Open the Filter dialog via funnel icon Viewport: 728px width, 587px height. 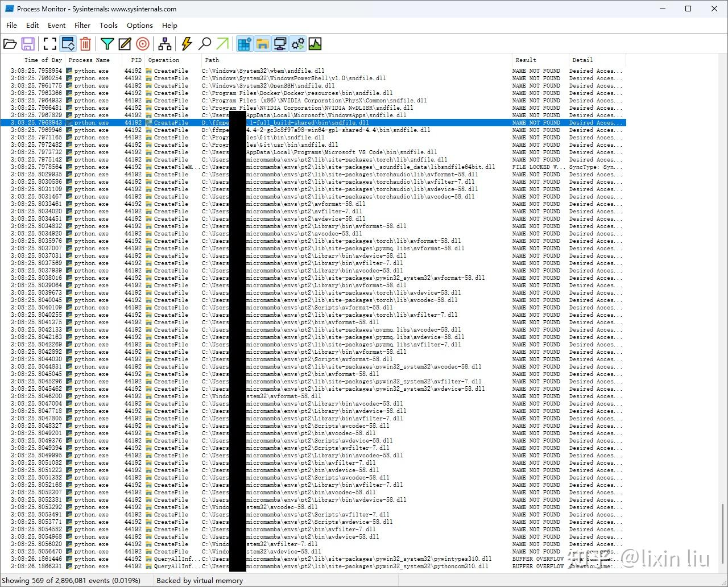click(x=106, y=43)
